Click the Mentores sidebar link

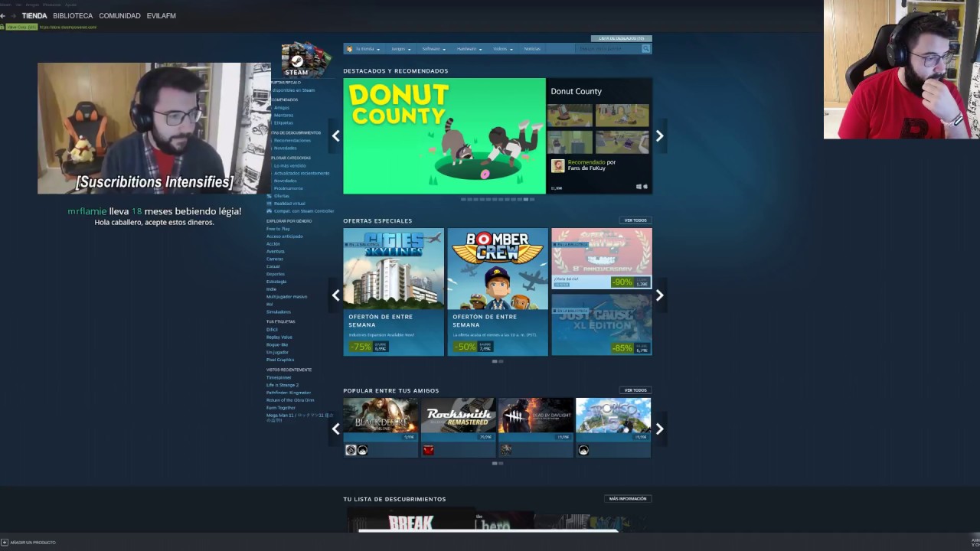pyautogui.click(x=283, y=116)
